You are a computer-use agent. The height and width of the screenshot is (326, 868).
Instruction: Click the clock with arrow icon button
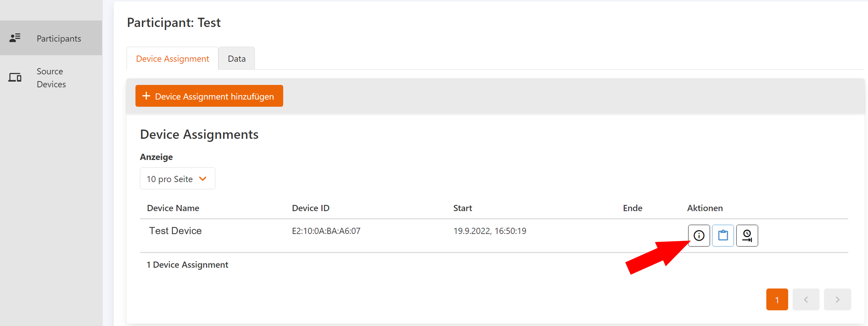(x=747, y=235)
